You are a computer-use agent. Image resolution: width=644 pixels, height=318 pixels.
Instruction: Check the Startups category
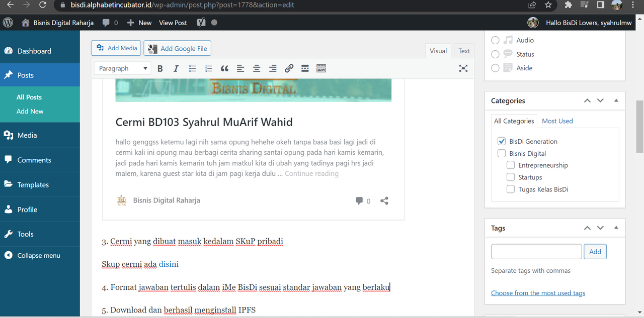click(511, 177)
